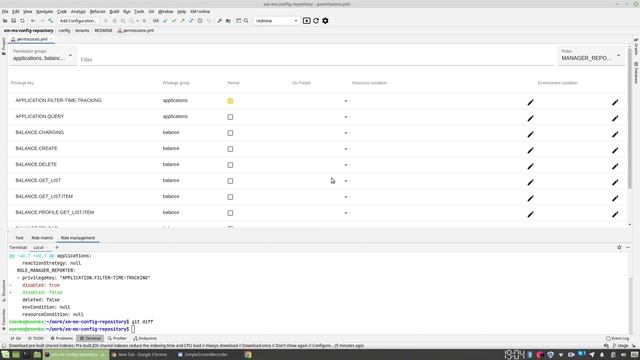Open the Permission groups dropdown
The width and height of the screenshot is (640, 360).
42,56
